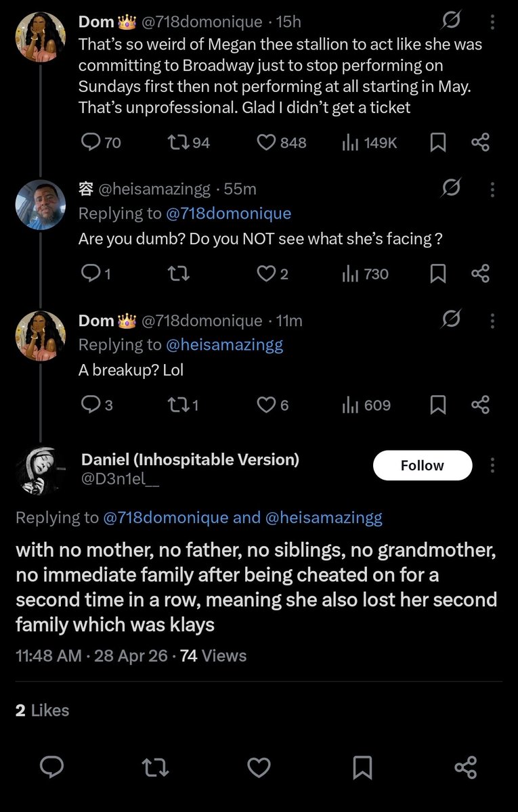Open Grok icon on Dom's first tweet
518x812 pixels.
[450, 22]
